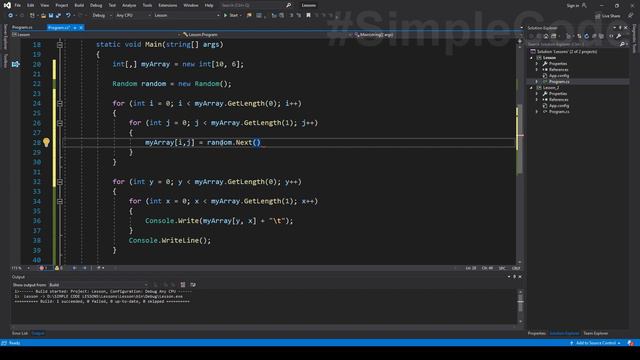The width and height of the screenshot is (640, 360).
Task: Toggle Word Wrap icon in Output panel
Action: pos(193,284)
